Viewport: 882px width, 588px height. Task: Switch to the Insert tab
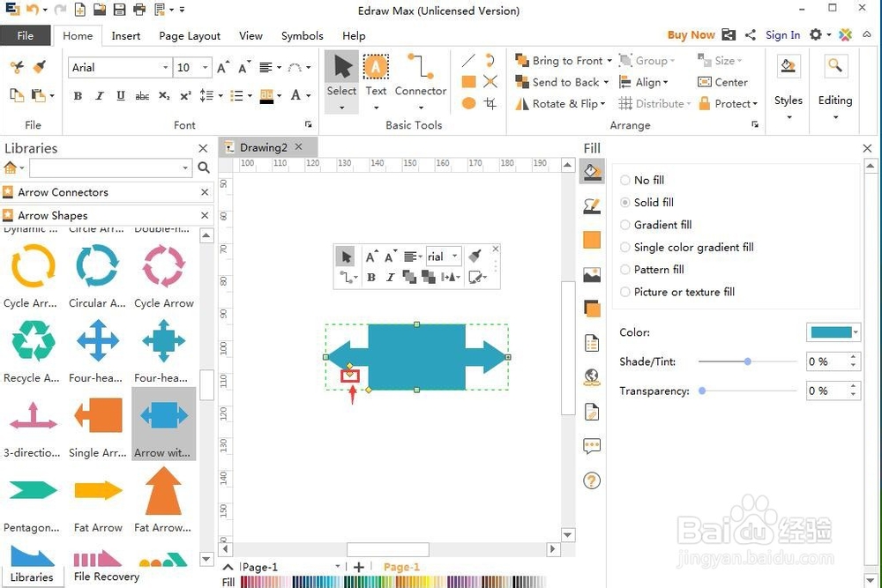click(x=125, y=36)
